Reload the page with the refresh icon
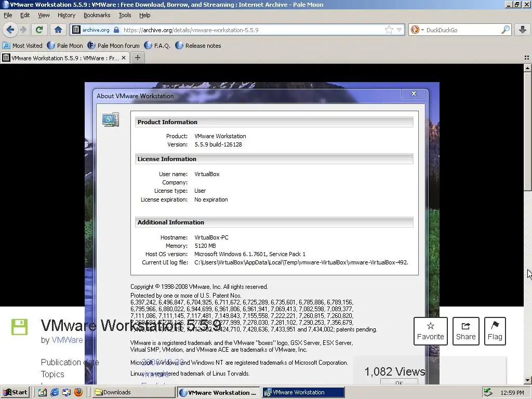The height and width of the screenshot is (399, 532). [39, 30]
